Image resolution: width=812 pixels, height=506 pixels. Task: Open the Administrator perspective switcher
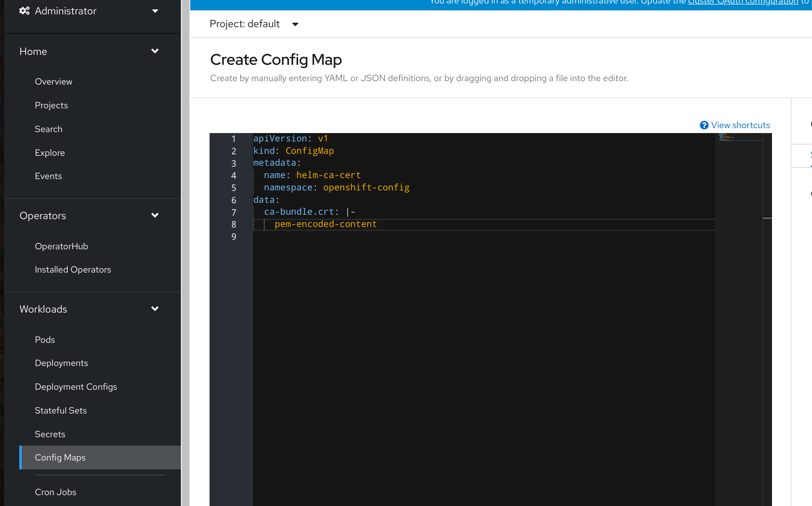point(155,10)
